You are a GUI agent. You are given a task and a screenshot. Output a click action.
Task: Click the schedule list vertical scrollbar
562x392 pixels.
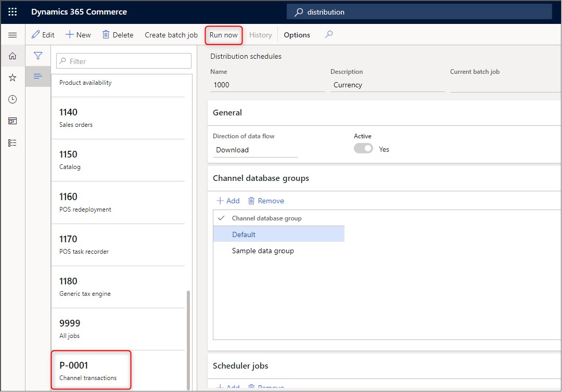point(188,340)
